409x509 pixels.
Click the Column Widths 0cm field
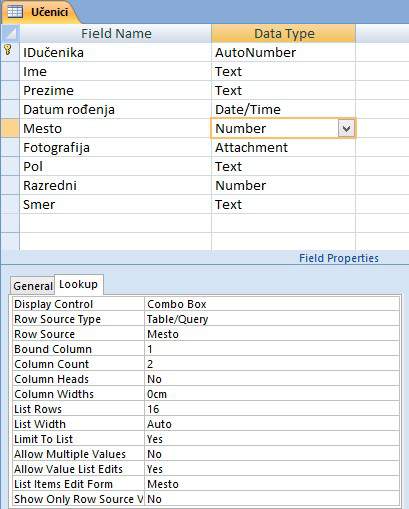click(272, 394)
